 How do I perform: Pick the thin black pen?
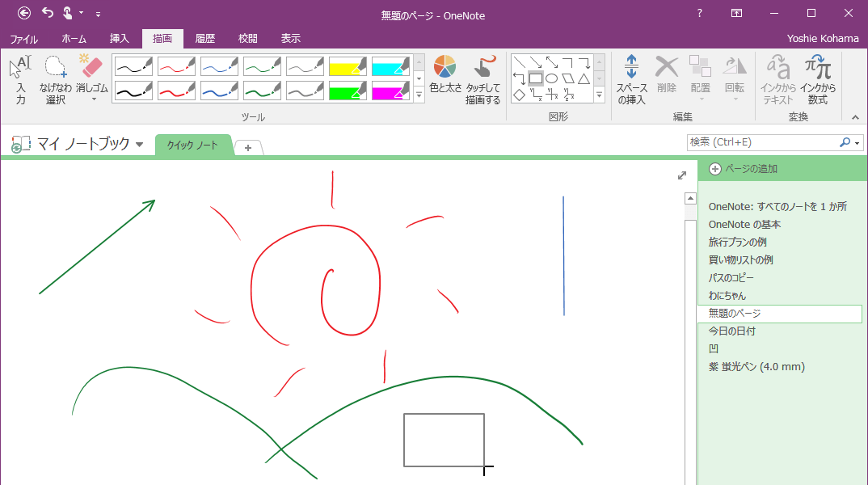tap(133, 66)
